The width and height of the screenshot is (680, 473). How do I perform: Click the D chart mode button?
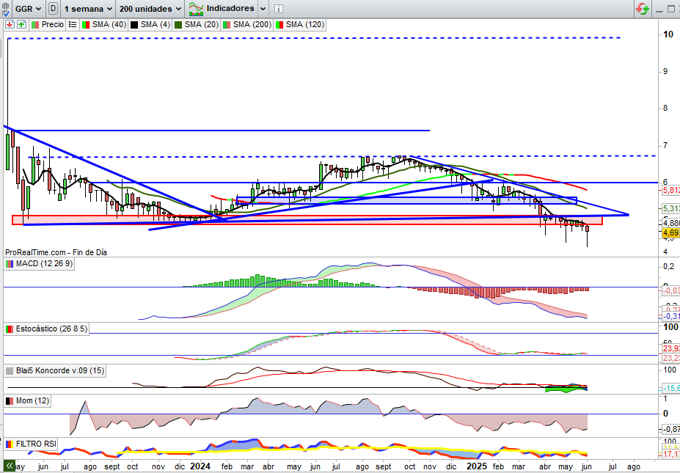point(52,8)
